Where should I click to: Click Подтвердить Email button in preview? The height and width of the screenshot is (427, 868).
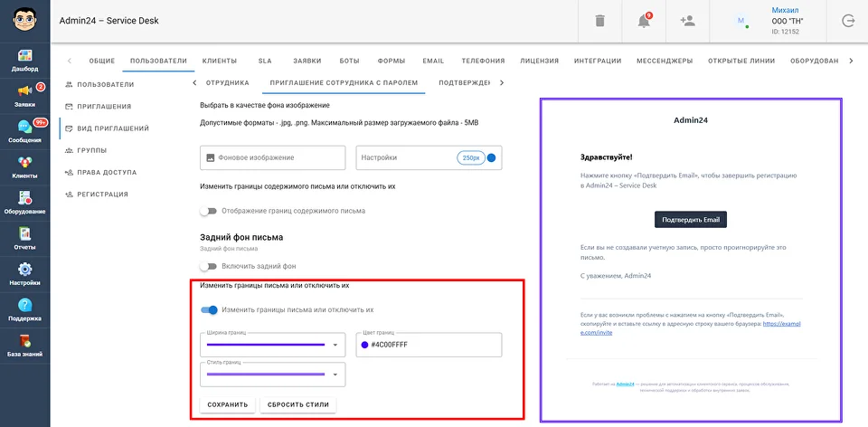[691, 219]
